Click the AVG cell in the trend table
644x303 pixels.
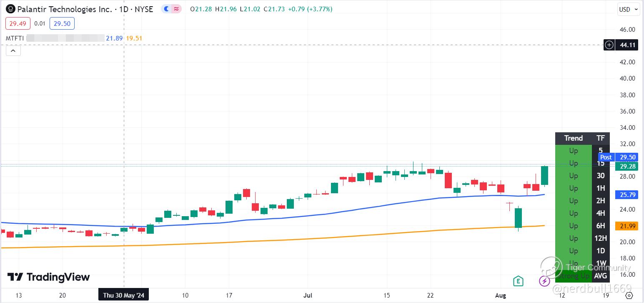click(601, 276)
